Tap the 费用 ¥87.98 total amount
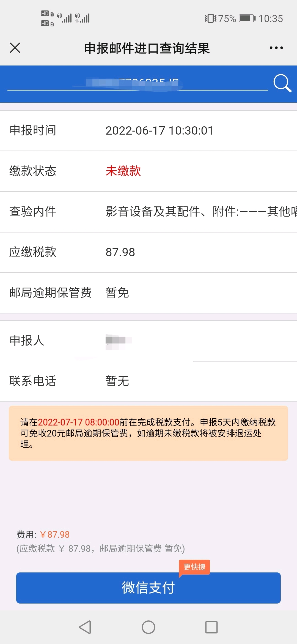This screenshot has height=644, width=297. 43,534
